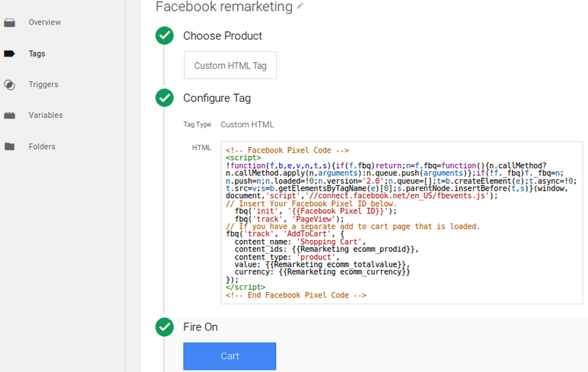Click the currency Remarketing ecomm_currency line
The image size is (588, 372).
322,272
